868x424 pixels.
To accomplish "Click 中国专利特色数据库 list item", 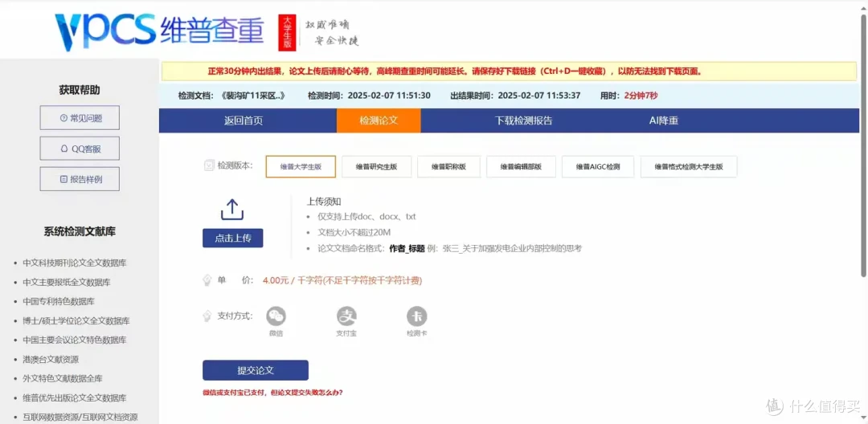I will tap(59, 301).
